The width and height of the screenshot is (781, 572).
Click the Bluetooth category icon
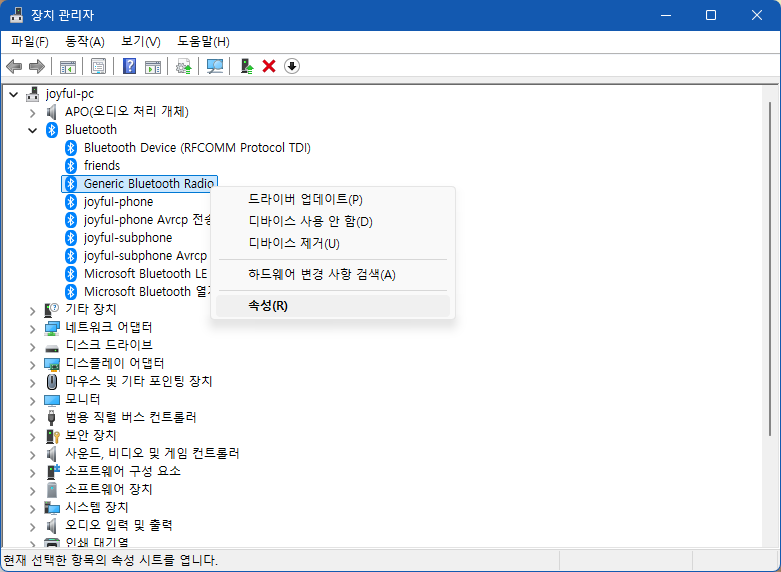52,130
